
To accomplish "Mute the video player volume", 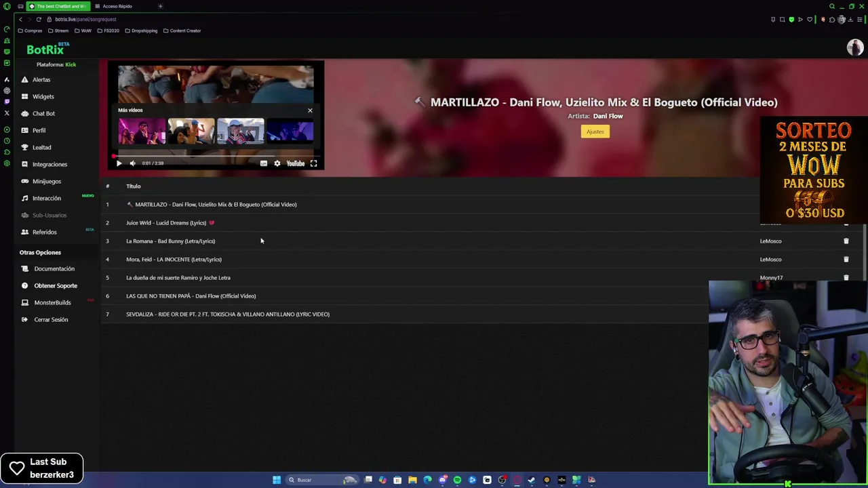I will click(x=132, y=163).
